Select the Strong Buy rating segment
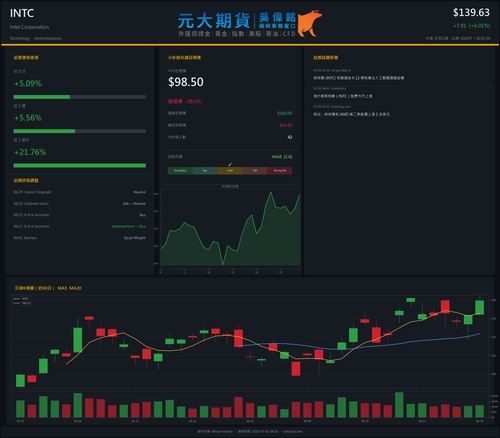The image size is (500, 438). click(x=180, y=171)
